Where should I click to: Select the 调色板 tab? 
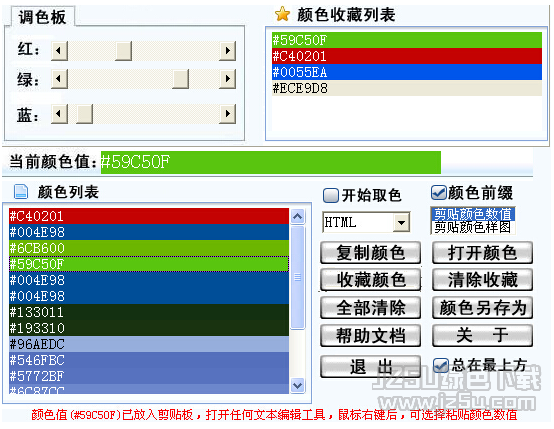click(x=42, y=17)
